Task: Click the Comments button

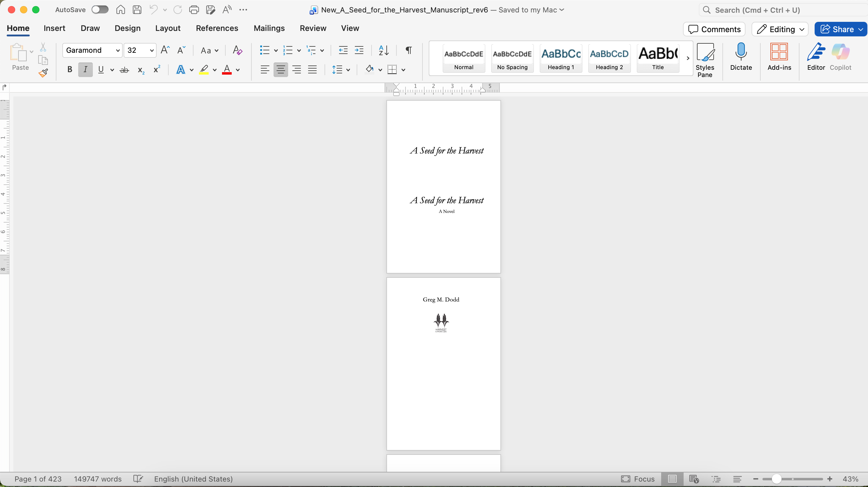Action: coord(714,29)
